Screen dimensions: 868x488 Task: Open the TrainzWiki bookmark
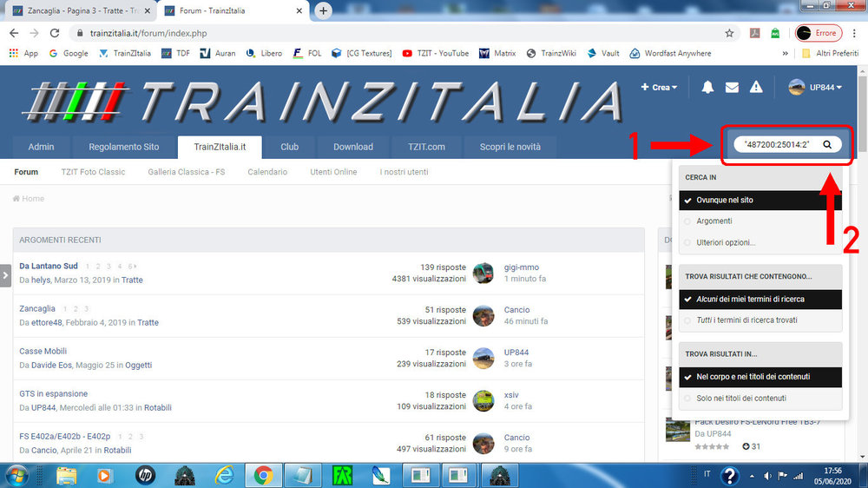tap(551, 53)
